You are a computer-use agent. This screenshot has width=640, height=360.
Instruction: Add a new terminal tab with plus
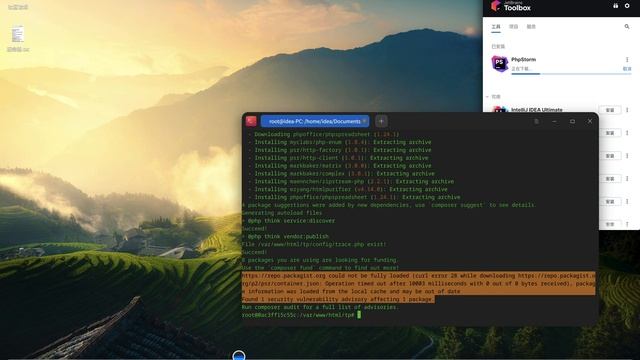tap(381, 121)
